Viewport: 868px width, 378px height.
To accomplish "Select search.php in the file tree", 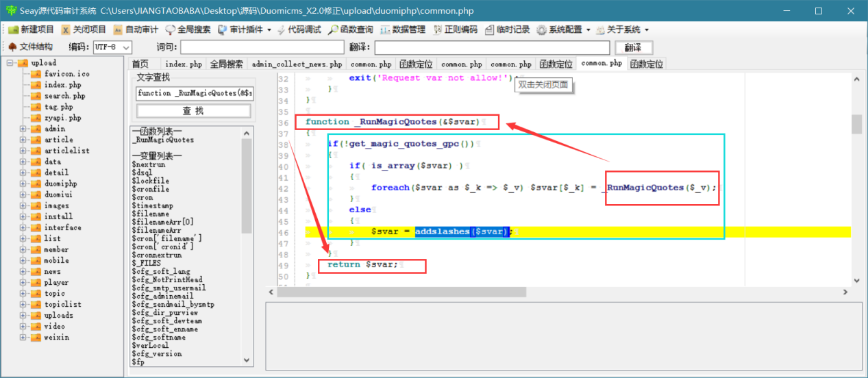I will 65,96.
